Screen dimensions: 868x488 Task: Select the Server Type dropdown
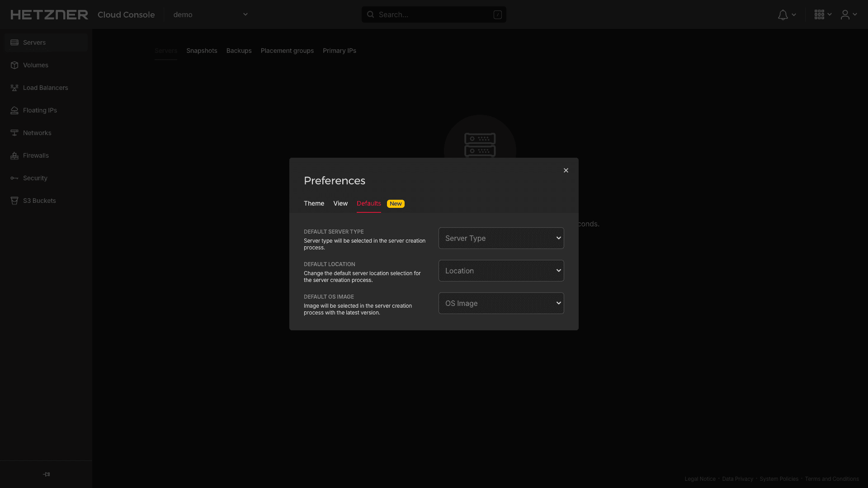[501, 238]
